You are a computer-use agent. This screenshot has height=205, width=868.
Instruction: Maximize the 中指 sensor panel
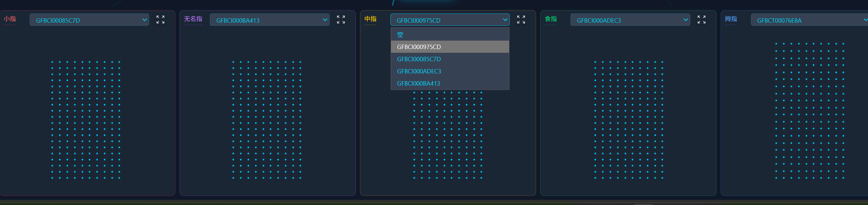point(521,20)
